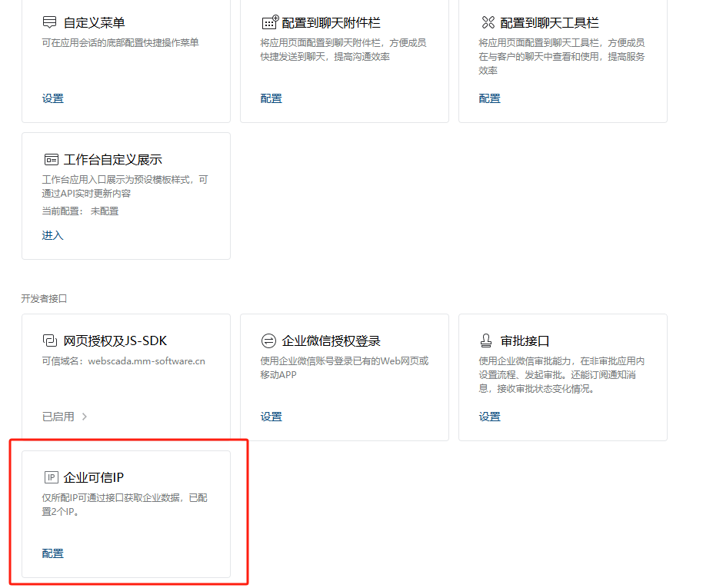The width and height of the screenshot is (723, 588).
Task: Click the 配置到聊天附件栏 icon
Action: click(269, 22)
